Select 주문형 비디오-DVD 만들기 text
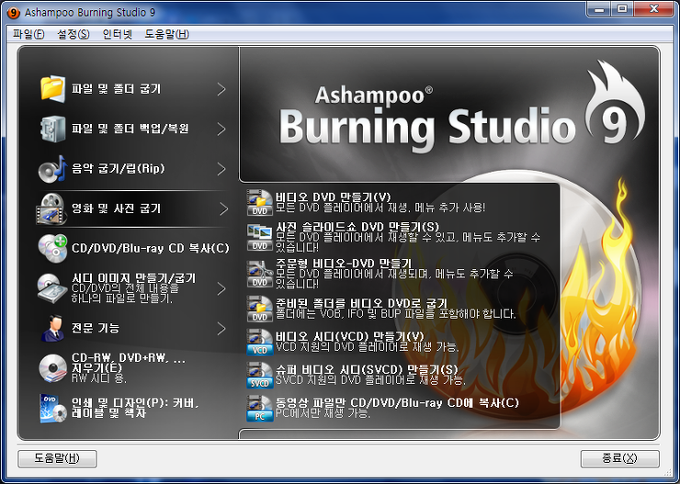 click(343, 263)
